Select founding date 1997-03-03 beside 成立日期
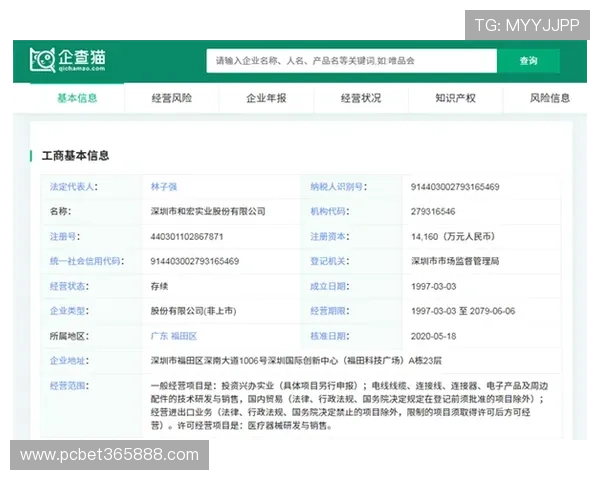Viewport: 600px width, 480px height. (434, 286)
